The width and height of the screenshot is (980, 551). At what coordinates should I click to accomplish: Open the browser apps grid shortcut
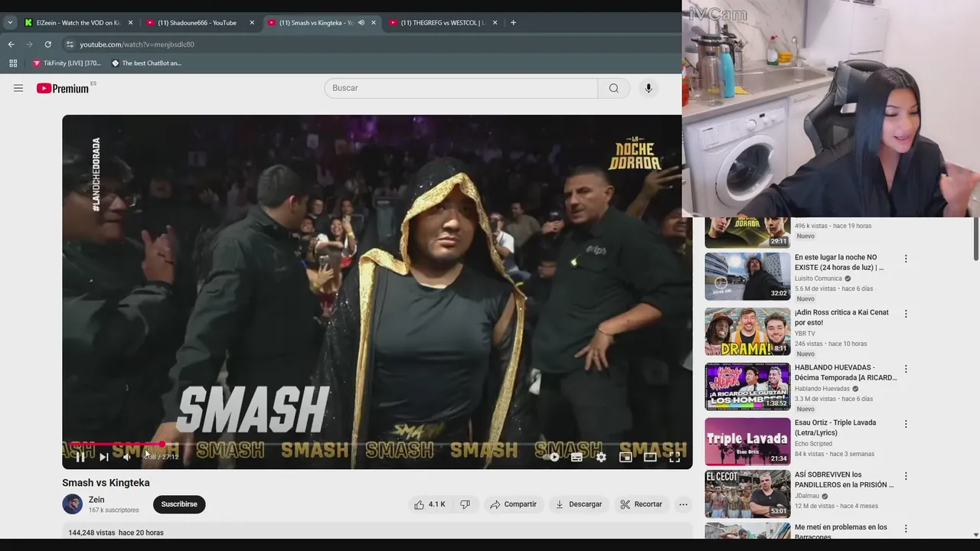[x=13, y=64]
